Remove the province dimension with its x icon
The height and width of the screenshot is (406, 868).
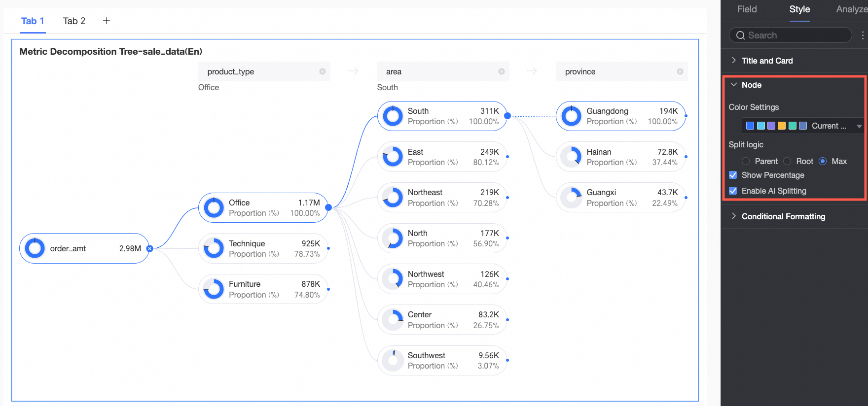tap(680, 71)
